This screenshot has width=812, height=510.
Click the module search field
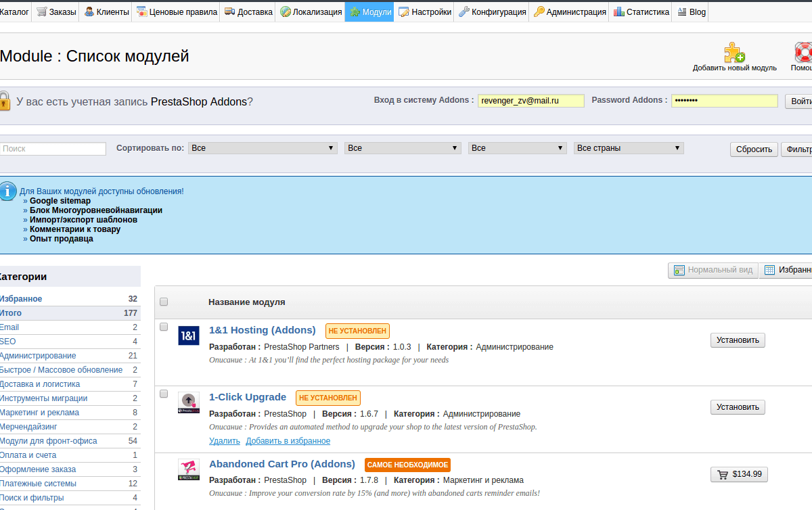(53, 149)
